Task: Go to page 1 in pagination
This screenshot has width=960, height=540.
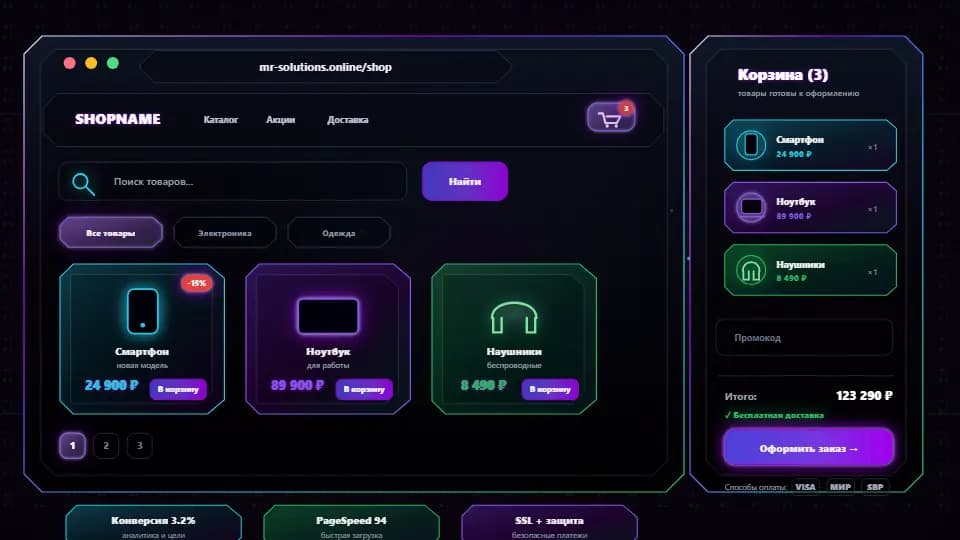Action: click(72, 445)
